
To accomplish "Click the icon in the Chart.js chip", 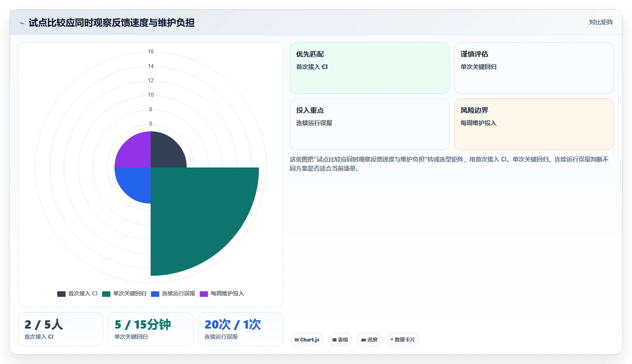I will pyautogui.click(x=297, y=340).
